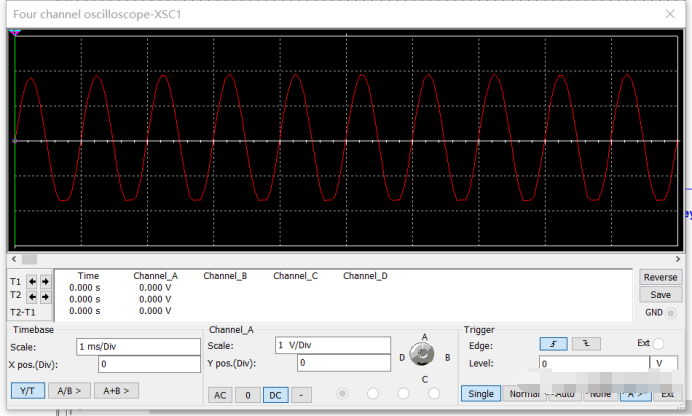Select first radio button next to minus button
The image size is (692, 416).
pos(342,393)
